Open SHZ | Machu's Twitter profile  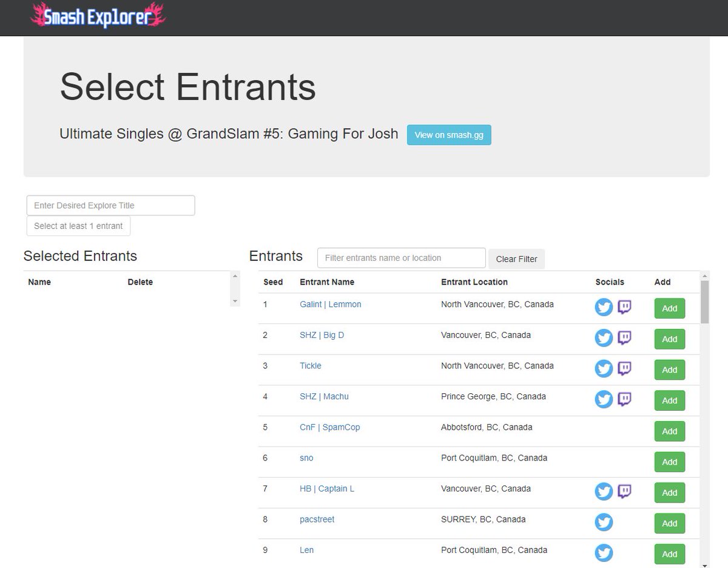[x=604, y=399]
